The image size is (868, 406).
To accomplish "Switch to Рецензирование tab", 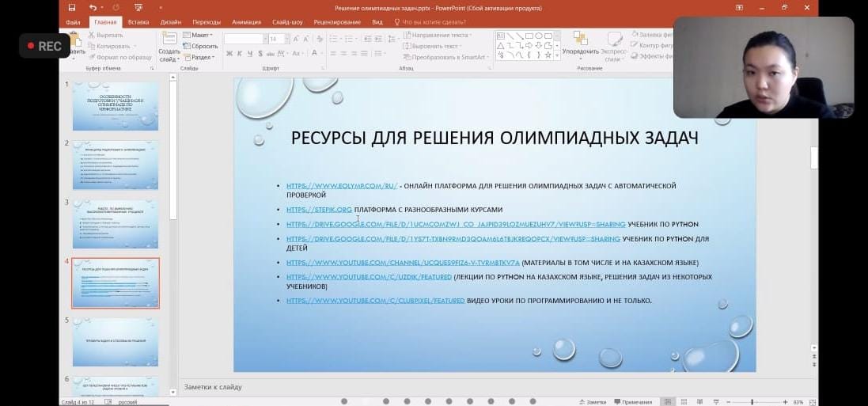I will (x=337, y=22).
